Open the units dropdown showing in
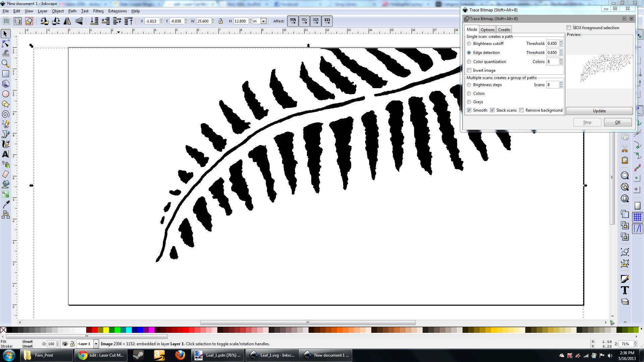The image size is (644, 362). click(263, 21)
